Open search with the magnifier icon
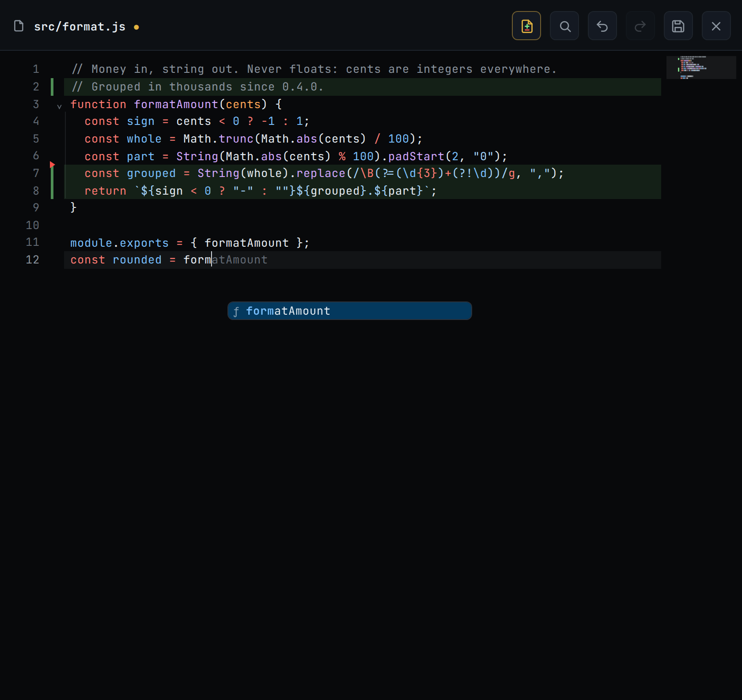The image size is (742, 700). [564, 26]
